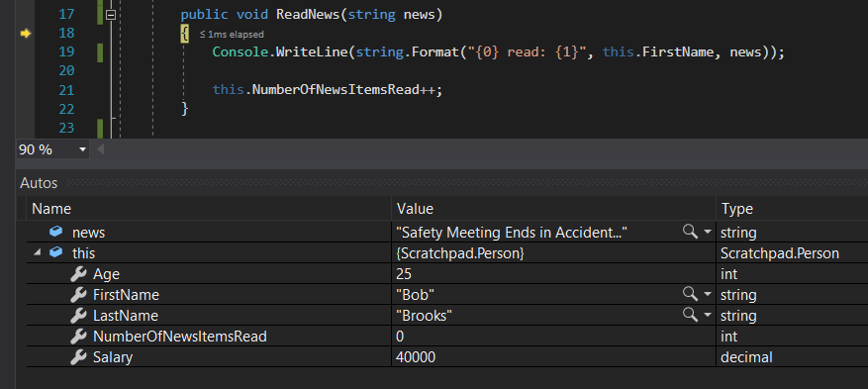This screenshot has width=868, height=389.
Task: Click the wrench icon for NumberOfNewsItemsRead
Action: point(78,336)
